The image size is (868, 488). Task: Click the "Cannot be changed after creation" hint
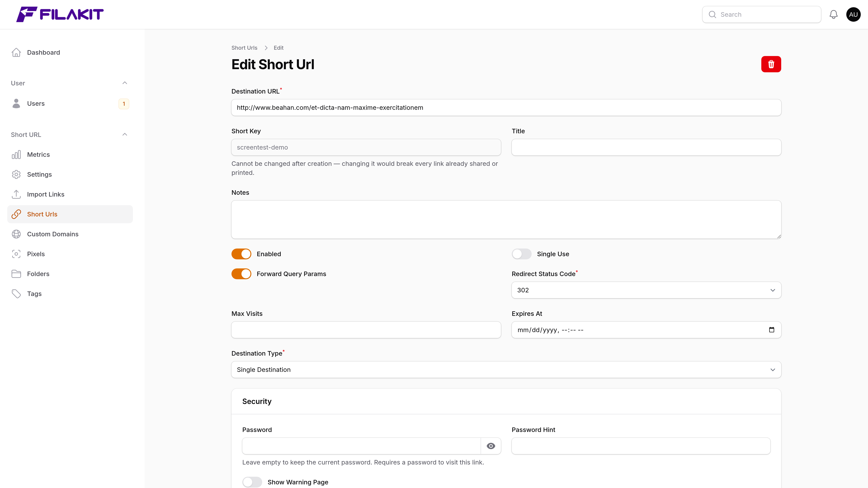(365, 168)
